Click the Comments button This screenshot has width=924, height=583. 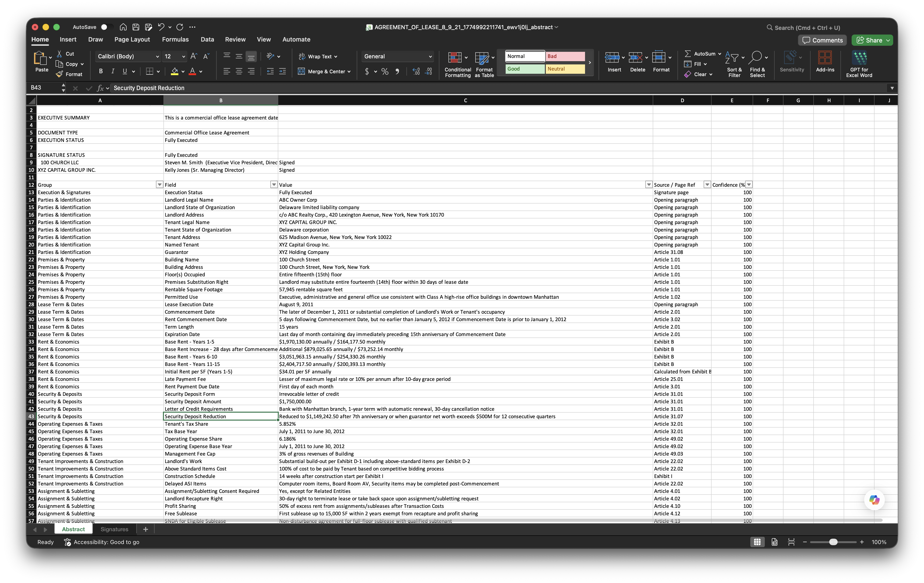822,40
